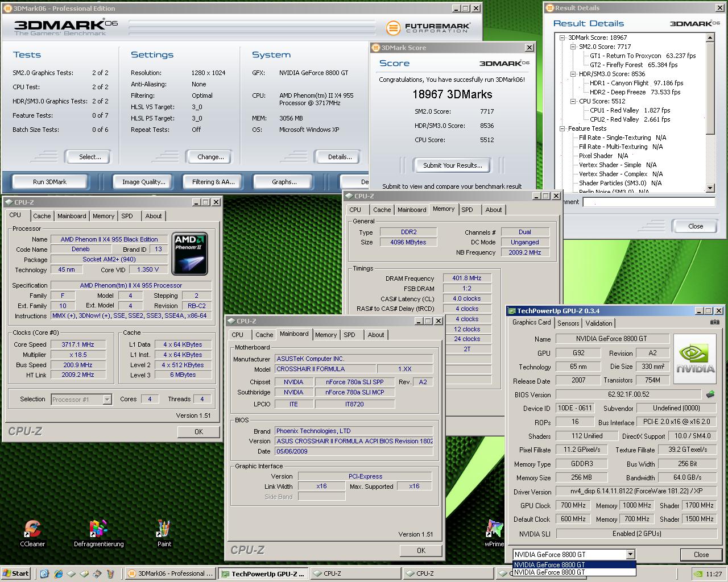Viewport: 728px width, 582px height.
Task: Switch to the Validation tab in GPU-Z
Action: [x=599, y=323]
